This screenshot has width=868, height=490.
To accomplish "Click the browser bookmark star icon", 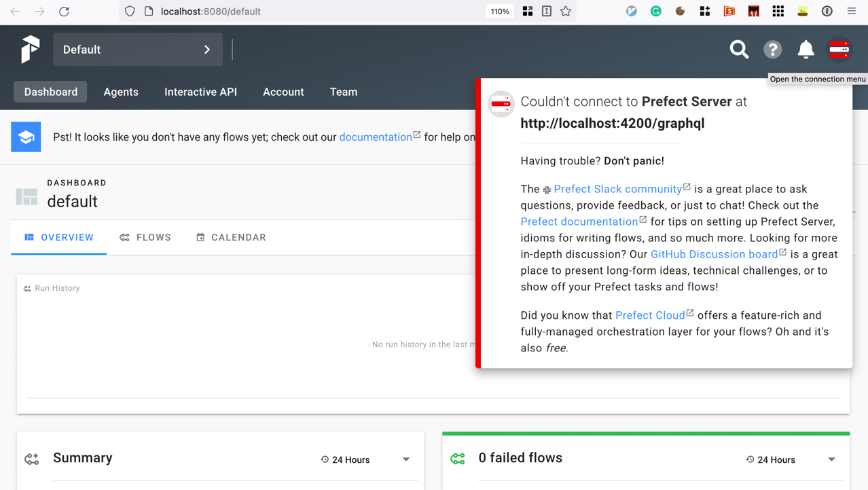I will [566, 12].
